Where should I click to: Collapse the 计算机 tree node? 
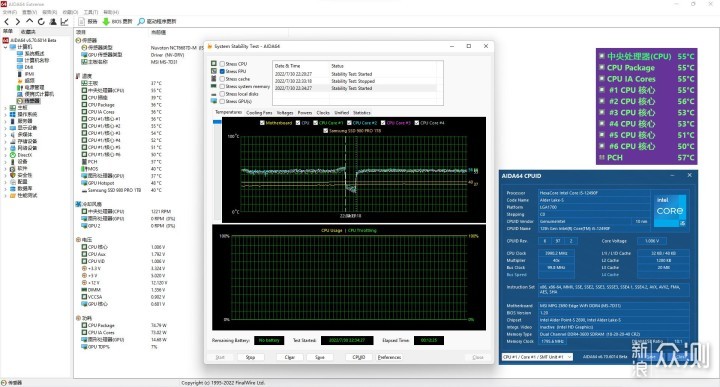click(x=6, y=47)
